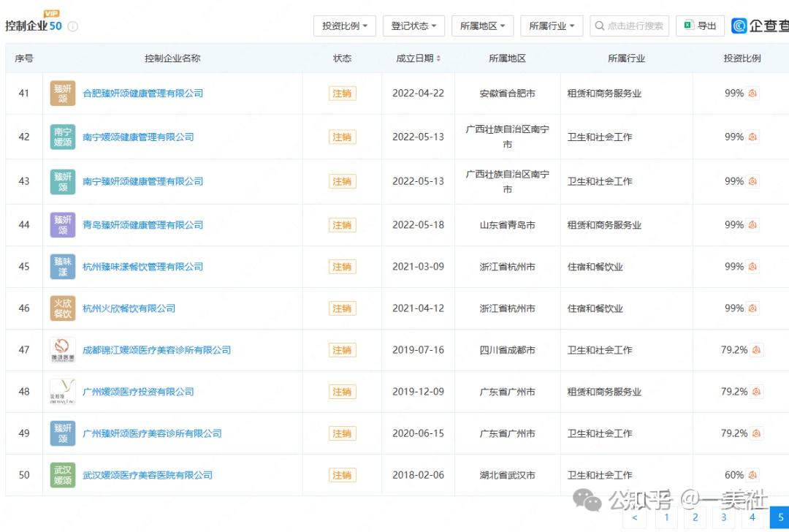Click the 武汉嫒颂 logo in row 50
This screenshot has width=789, height=532.
[62, 474]
